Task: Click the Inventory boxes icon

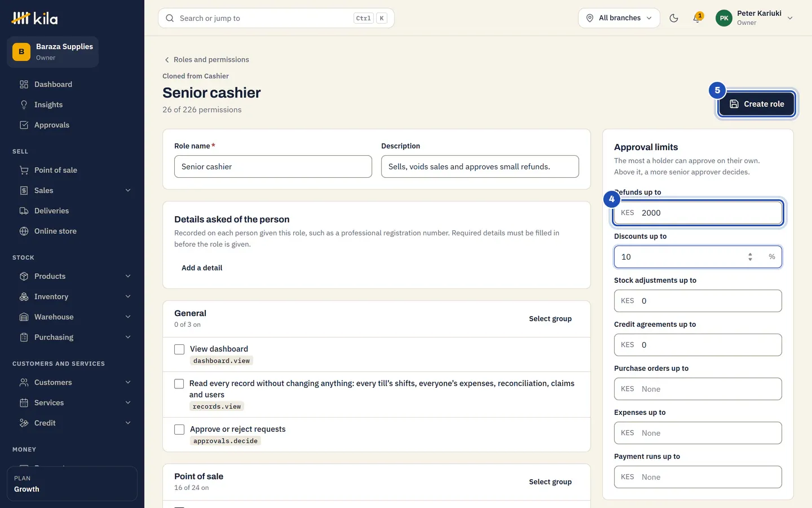Action: (x=24, y=297)
